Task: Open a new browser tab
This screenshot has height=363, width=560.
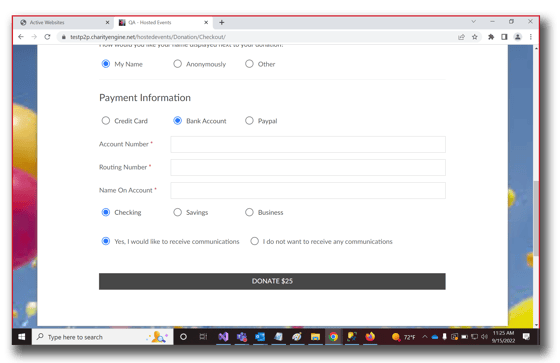Action: click(222, 22)
